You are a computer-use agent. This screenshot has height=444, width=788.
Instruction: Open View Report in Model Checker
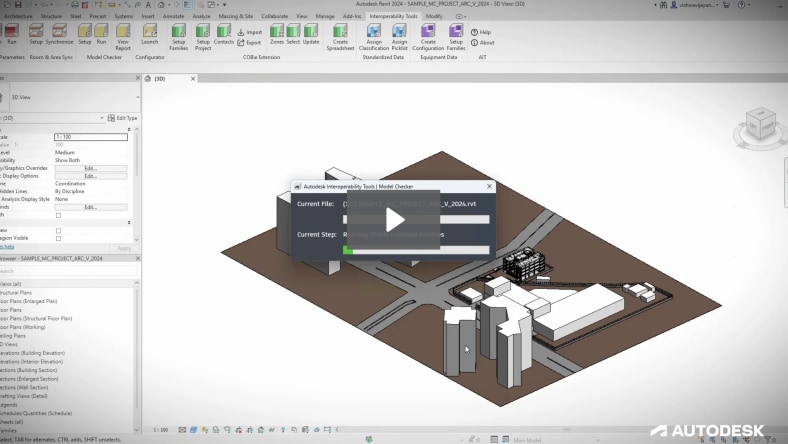[122, 35]
